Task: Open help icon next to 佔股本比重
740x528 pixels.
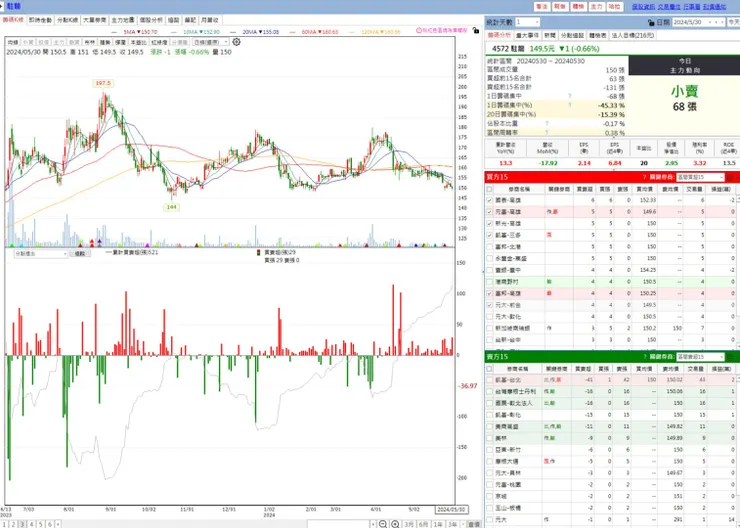Action: pos(547,124)
